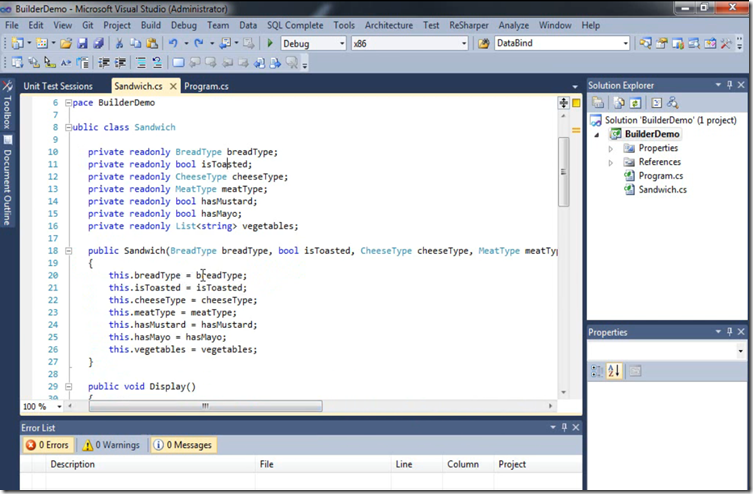Click the Copy toolbar icon
Image resolution: width=753 pixels, height=494 pixels.
tap(135, 43)
